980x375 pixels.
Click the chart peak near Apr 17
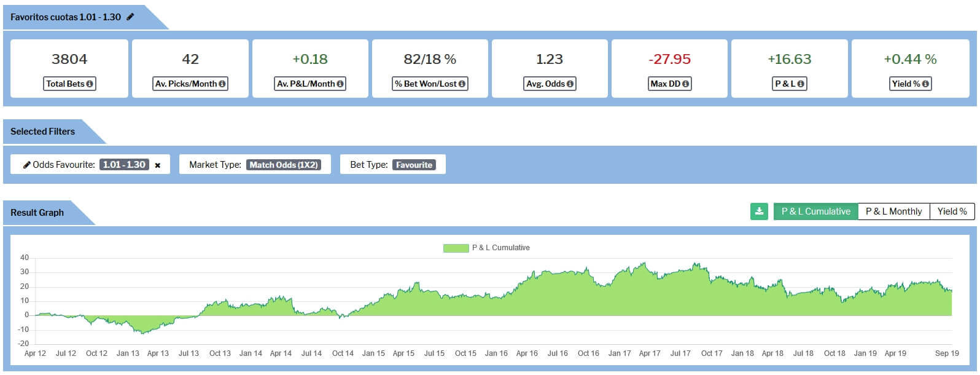[x=644, y=264]
